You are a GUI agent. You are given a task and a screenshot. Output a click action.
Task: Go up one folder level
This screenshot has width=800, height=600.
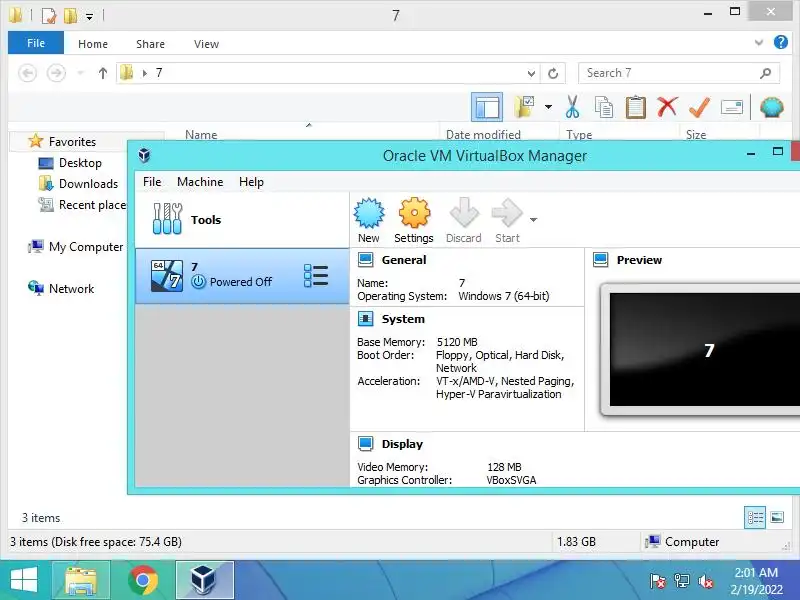(x=103, y=73)
